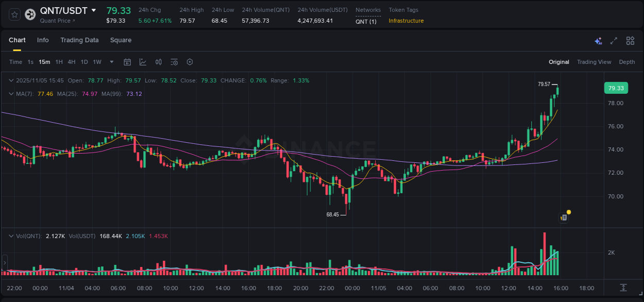Viewport: 644px width, 302px height.
Task: Open the Square tab
Action: pyautogui.click(x=121, y=40)
